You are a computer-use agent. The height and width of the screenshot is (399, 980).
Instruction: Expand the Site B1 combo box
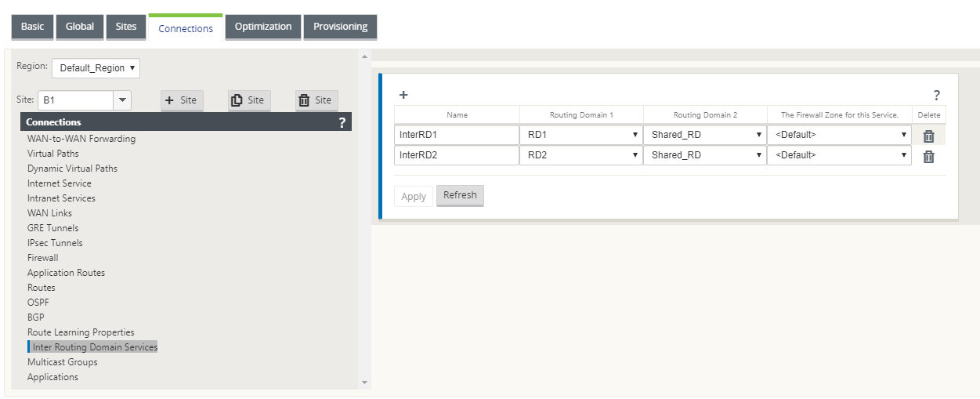point(122,100)
